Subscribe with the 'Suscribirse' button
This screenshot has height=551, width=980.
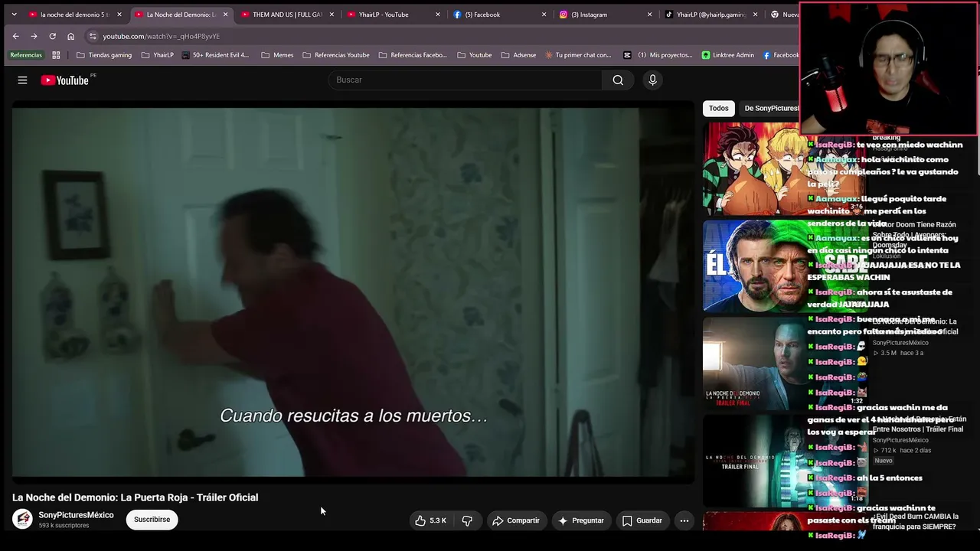tap(152, 520)
